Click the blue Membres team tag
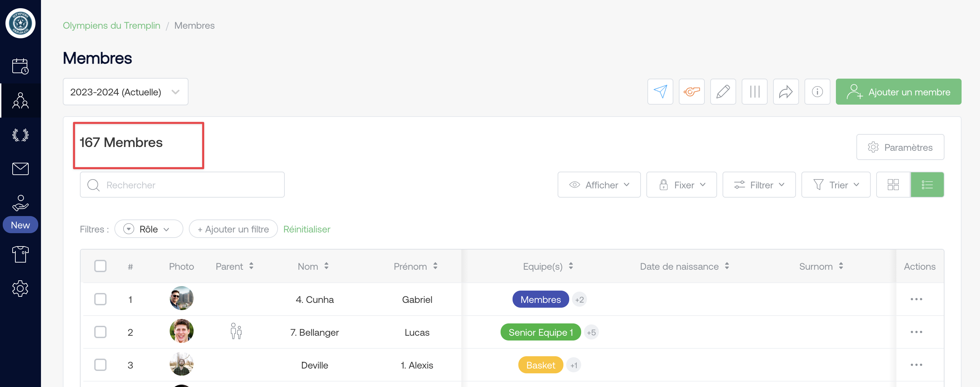Screen dimensions: 980x387 coord(540,299)
